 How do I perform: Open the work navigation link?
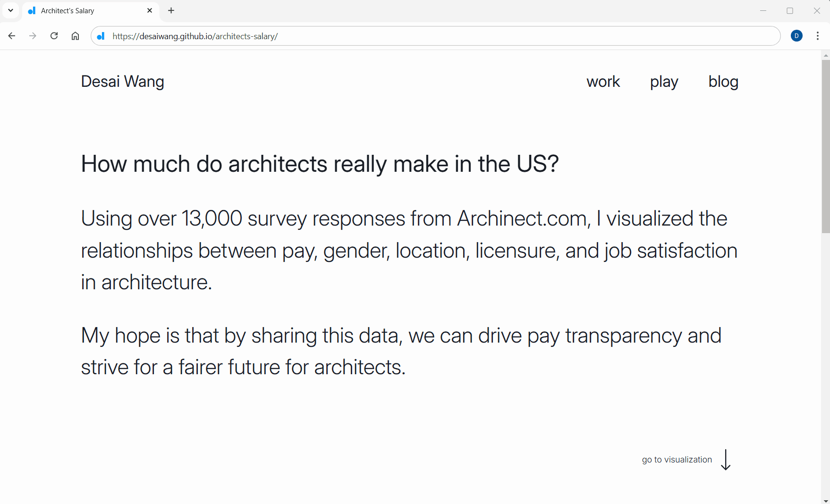(x=603, y=82)
